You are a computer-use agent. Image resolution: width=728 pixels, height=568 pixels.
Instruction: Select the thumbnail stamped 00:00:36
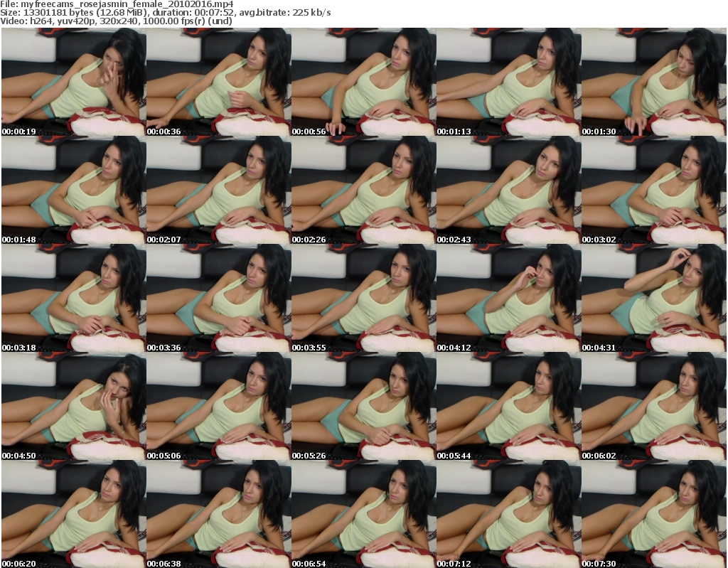pos(219,82)
